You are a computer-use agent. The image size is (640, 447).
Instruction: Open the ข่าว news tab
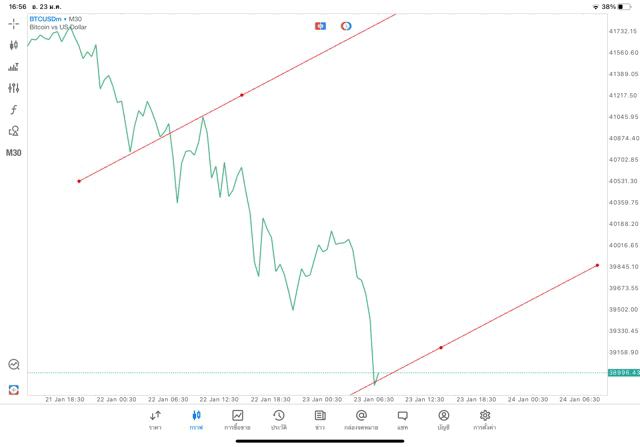tap(319, 420)
